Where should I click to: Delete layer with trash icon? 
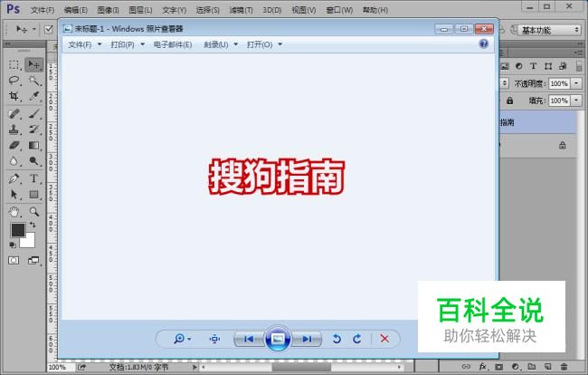pos(564,367)
